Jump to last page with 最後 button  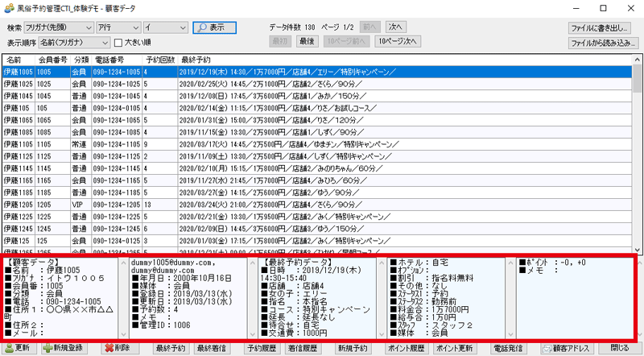coord(307,41)
